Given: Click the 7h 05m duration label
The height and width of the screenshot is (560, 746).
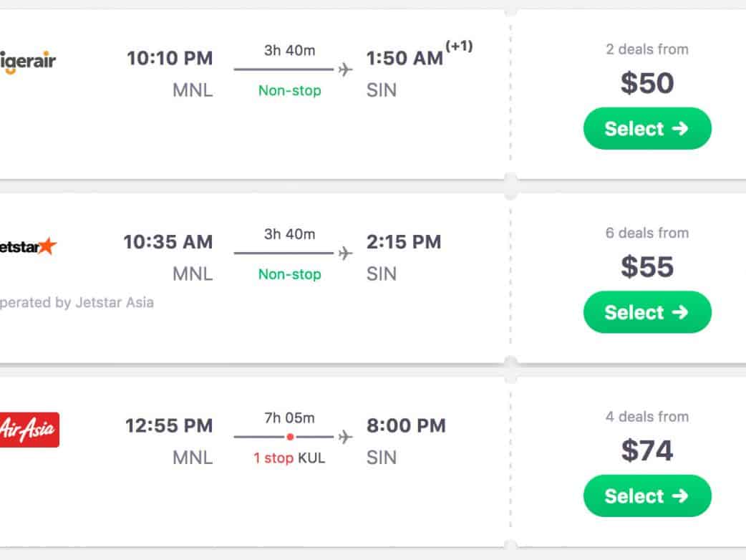Looking at the screenshot, I should pyautogui.click(x=289, y=418).
